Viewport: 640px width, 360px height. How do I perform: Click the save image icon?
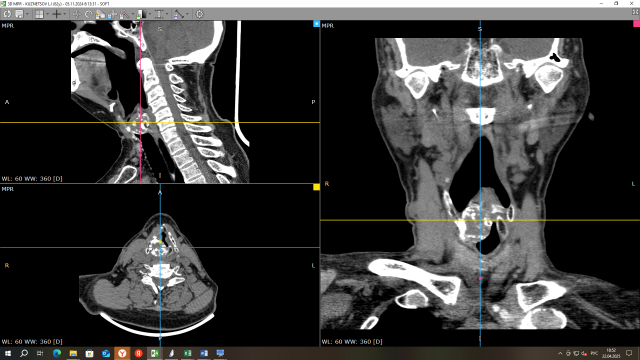coord(19,14)
